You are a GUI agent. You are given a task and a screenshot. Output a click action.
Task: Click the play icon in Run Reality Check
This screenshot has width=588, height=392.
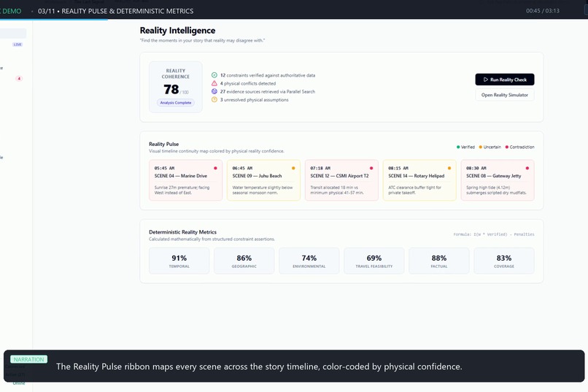(x=485, y=80)
